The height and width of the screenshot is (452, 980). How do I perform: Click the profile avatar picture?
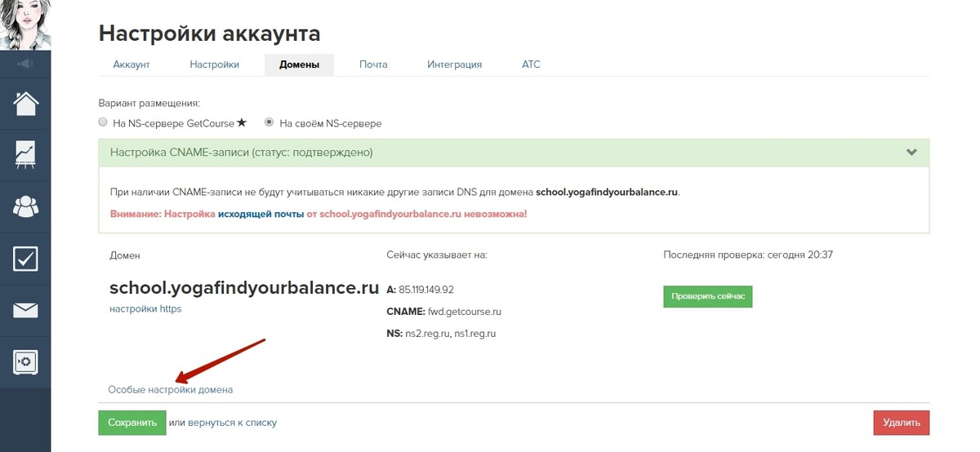tap(25, 24)
